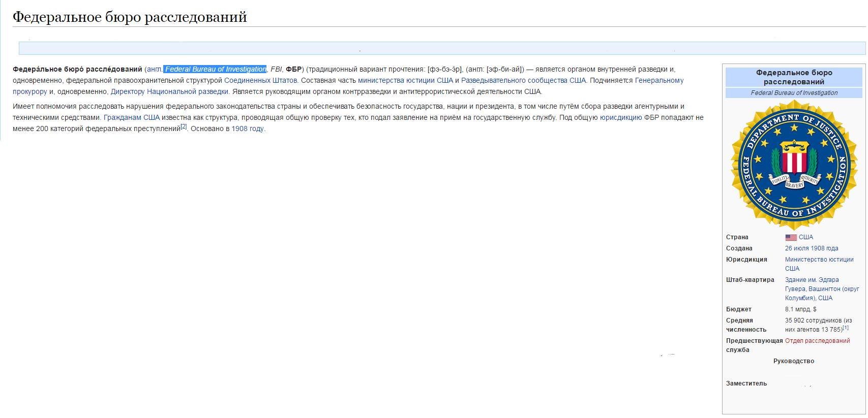This screenshot has height=418, width=868.
Task: Open the англ. link in first sentence
Action: tap(155, 70)
